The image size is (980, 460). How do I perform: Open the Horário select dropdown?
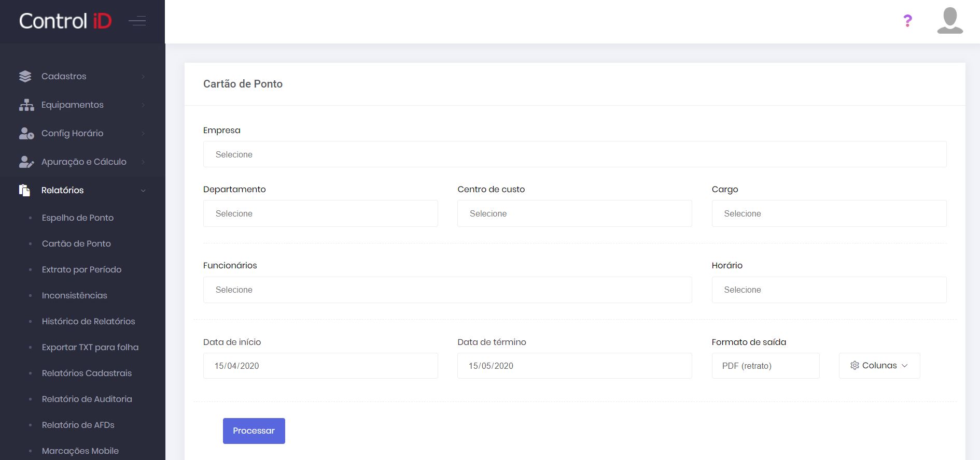point(829,290)
